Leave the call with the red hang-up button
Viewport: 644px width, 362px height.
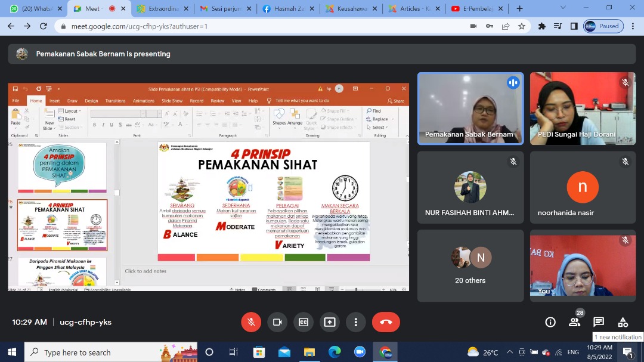(386, 322)
